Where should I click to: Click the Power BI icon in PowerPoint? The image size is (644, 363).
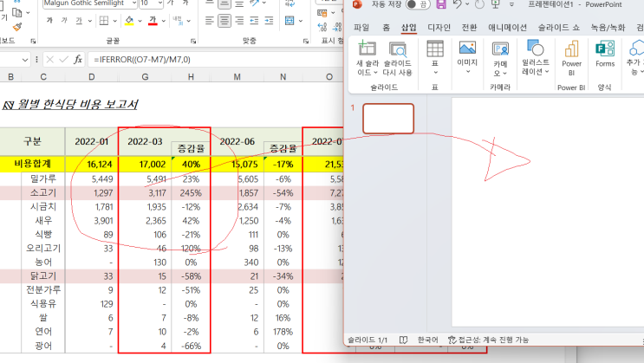pos(571,49)
